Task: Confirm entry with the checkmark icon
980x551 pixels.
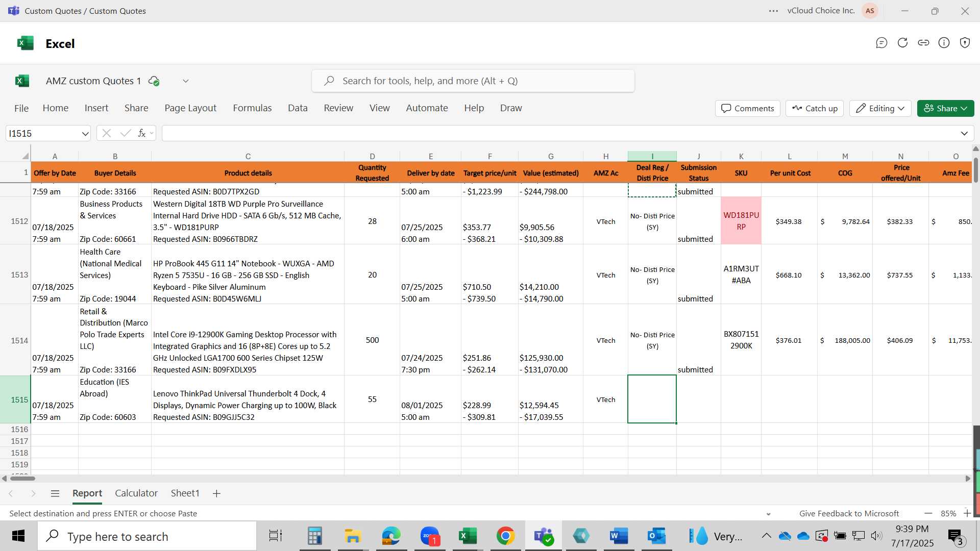Action: (x=126, y=133)
